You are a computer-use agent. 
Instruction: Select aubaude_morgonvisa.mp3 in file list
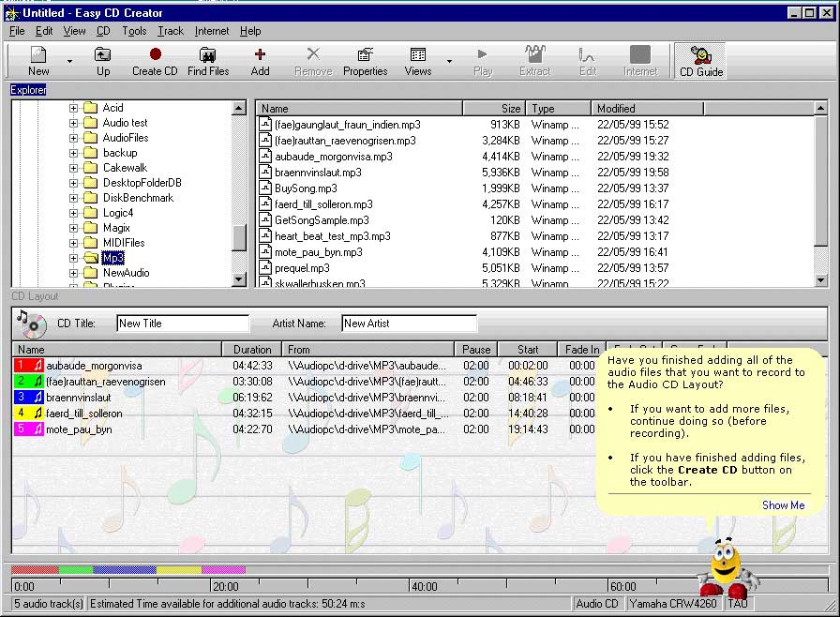click(x=333, y=157)
